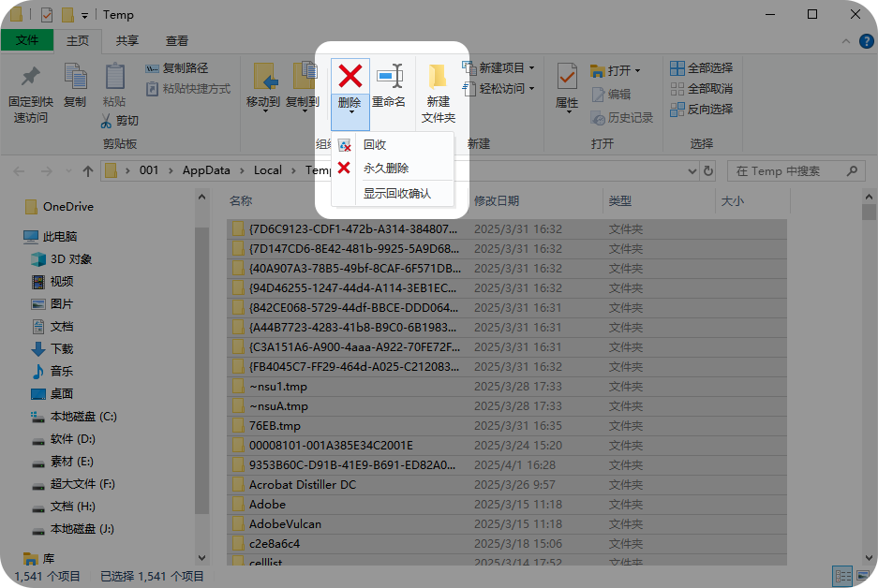878x588 pixels.
Task: Click the 重命名 rename icon
Action: coord(390,76)
